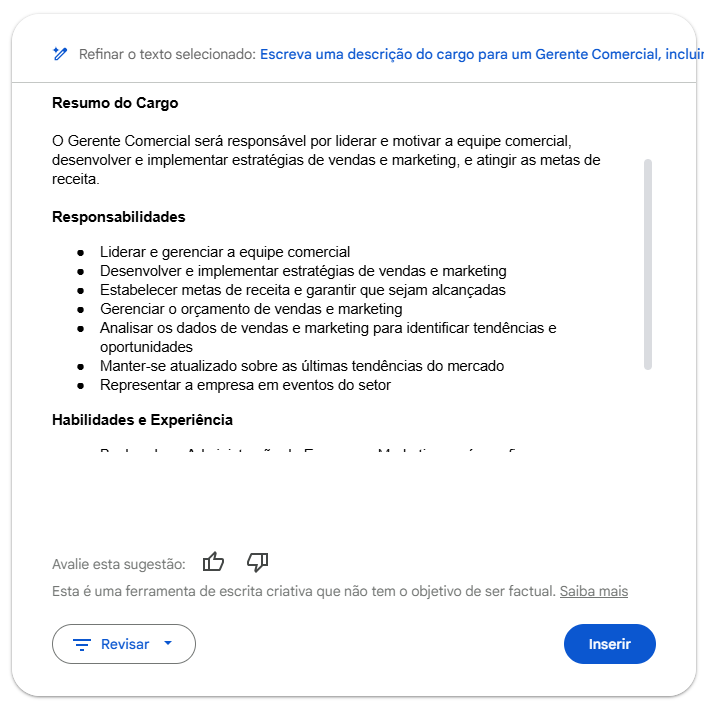Click the Avalie esta sugestão label

(x=118, y=564)
